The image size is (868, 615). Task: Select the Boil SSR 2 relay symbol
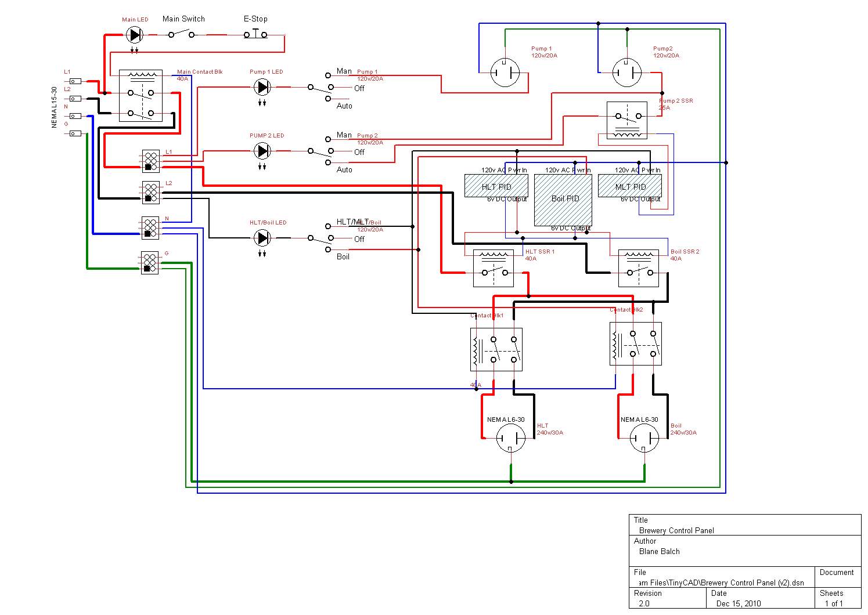(x=639, y=268)
